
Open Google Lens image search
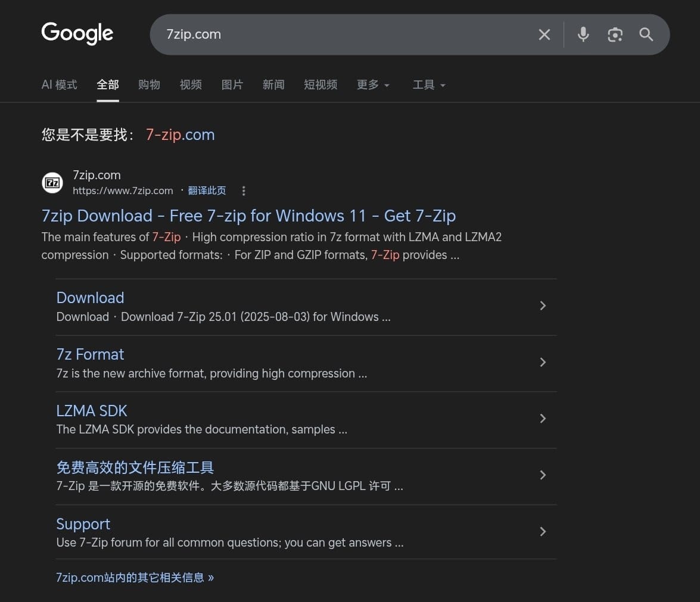(x=615, y=35)
